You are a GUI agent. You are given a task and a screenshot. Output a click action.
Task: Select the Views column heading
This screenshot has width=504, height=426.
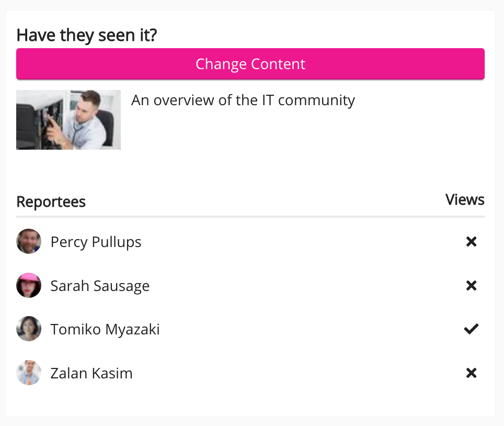[464, 199]
